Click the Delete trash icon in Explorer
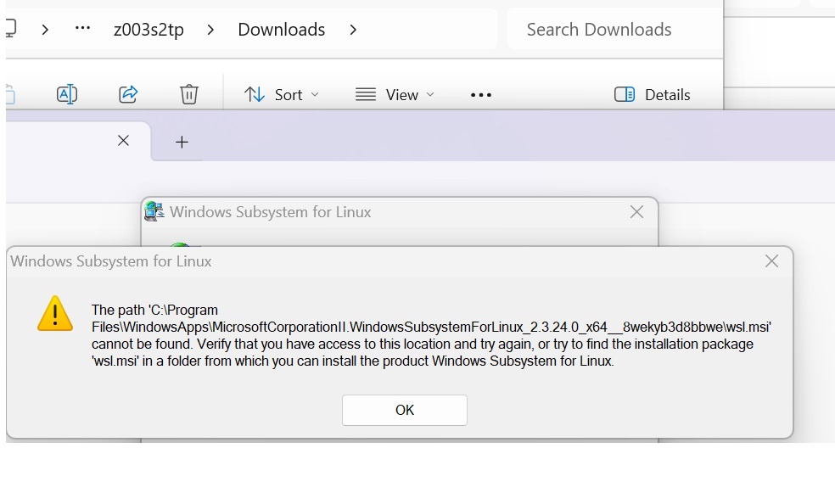This screenshot has height=504, width=835. point(188,95)
